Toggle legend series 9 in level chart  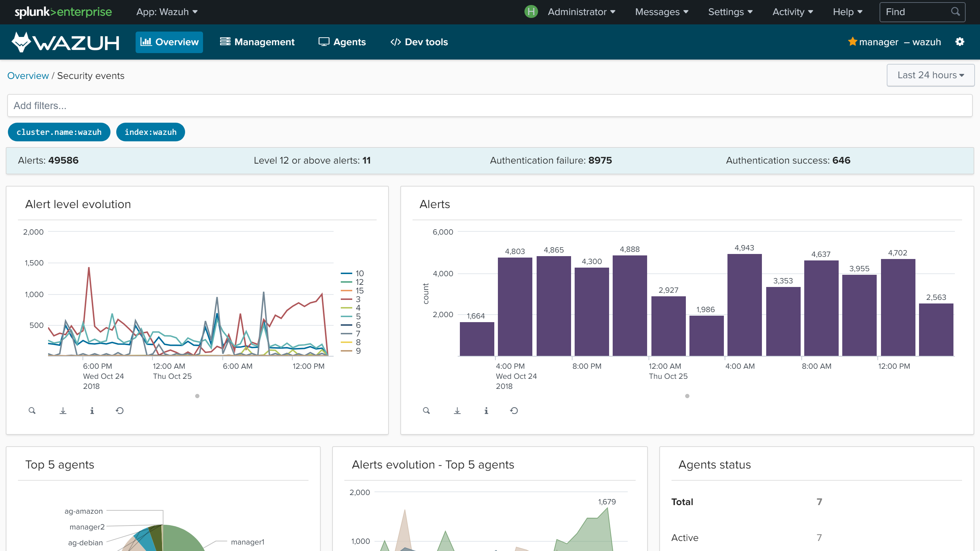(350, 351)
